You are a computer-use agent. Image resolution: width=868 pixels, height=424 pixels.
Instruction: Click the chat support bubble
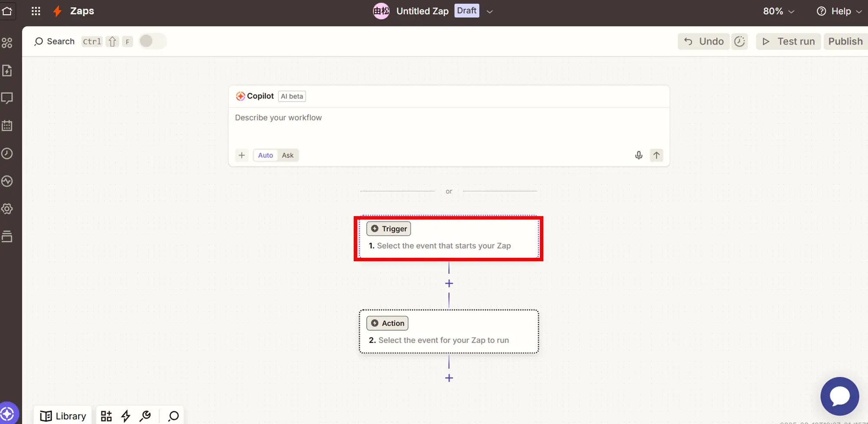coord(839,396)
